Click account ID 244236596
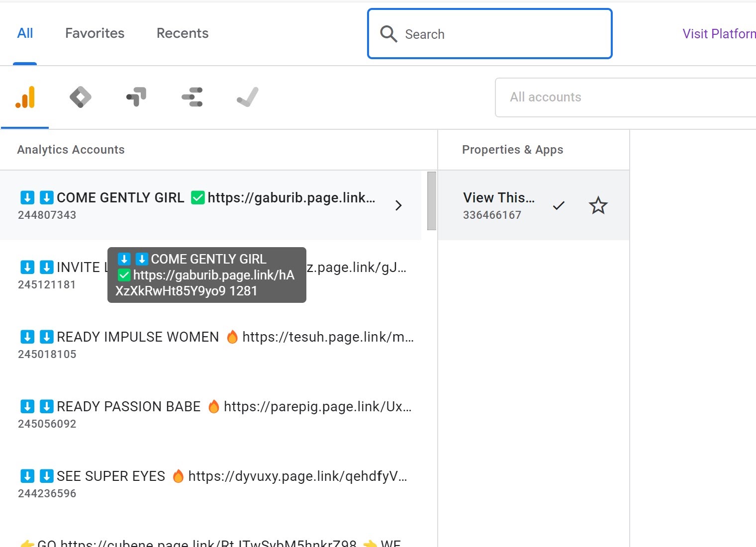The height and width of the screenshot is (547, 756). point(47,494)
